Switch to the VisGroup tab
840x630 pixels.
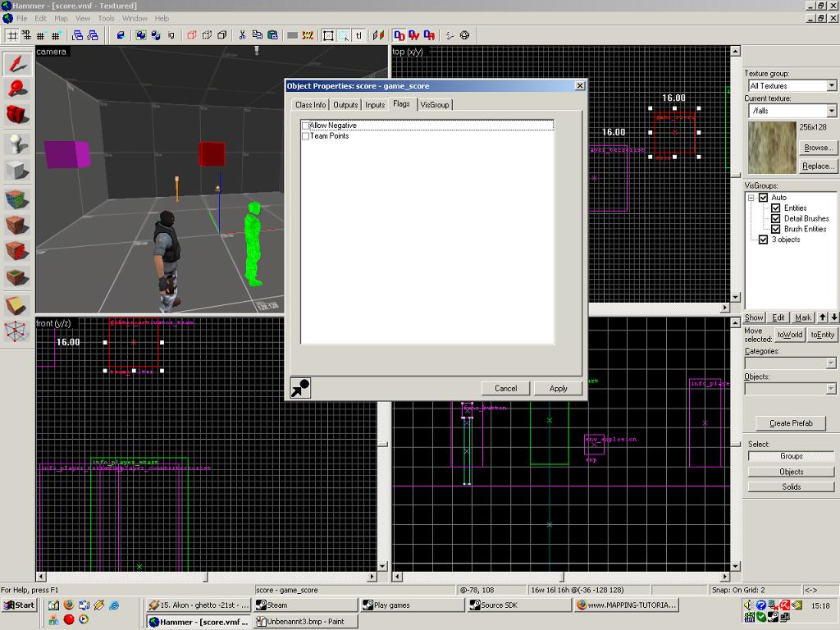(435, 105)
